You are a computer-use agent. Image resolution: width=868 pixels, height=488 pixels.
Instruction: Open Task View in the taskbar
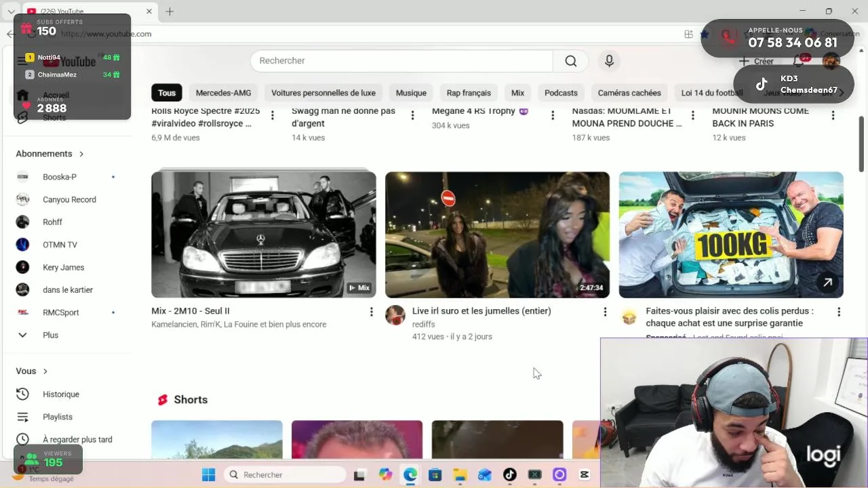[x=359, y=474]
